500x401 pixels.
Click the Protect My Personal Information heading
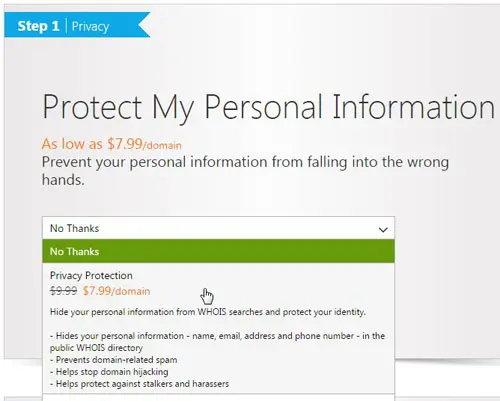tap(268, 107)
